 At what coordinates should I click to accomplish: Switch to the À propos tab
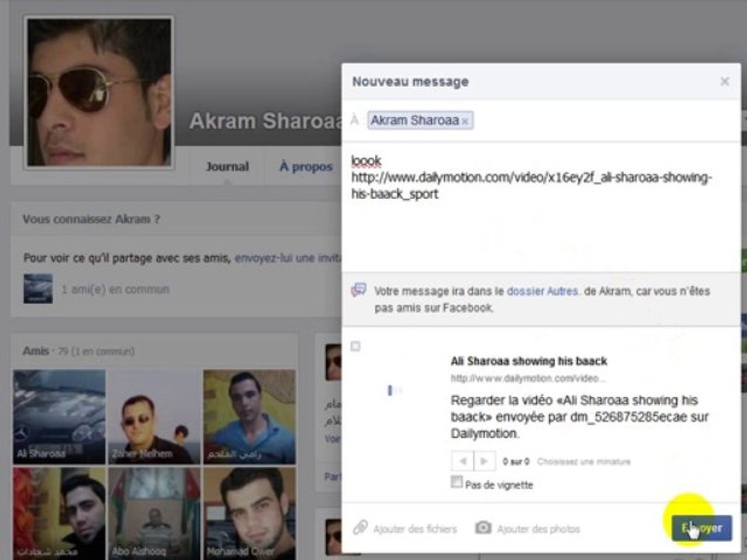pos(306,166)
